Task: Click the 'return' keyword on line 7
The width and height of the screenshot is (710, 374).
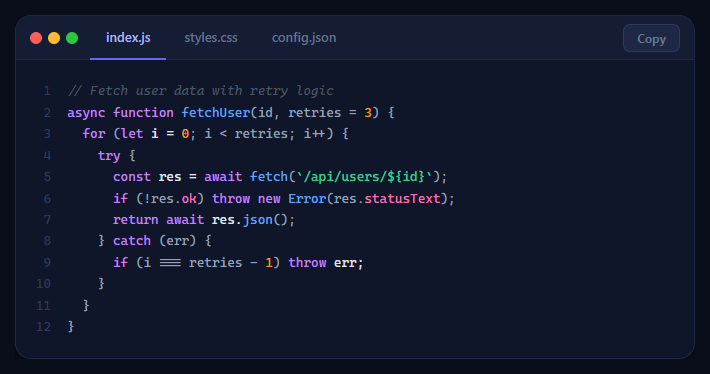Action: coord(136,220)
